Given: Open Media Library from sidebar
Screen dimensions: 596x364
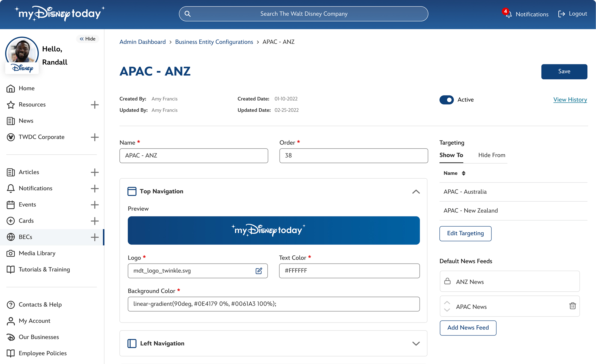Looking at the screenshot, I should pos(37,253).
